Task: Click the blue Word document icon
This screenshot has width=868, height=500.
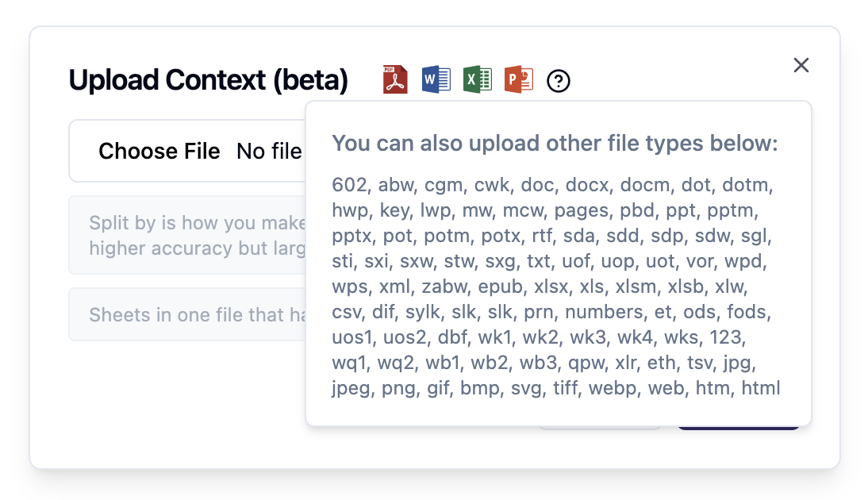Action: pyautogui.click(x=436, y=80)
